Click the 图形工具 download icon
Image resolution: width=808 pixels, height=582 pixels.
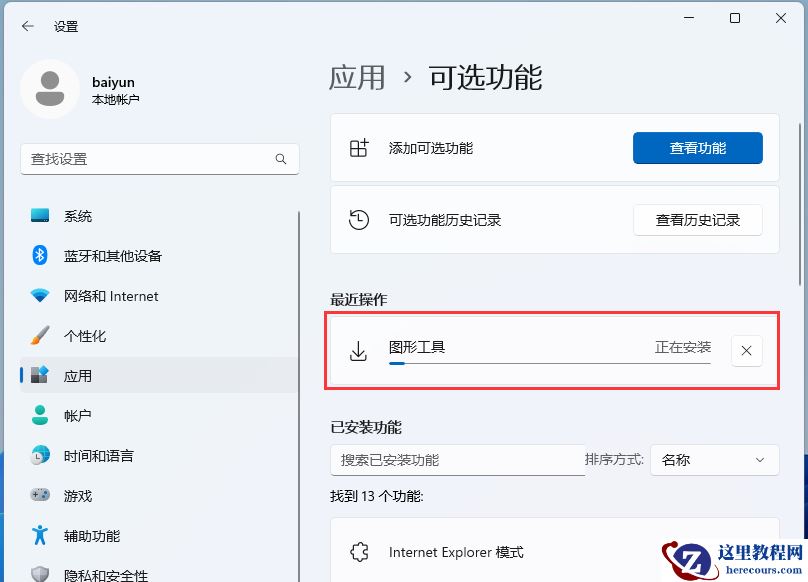click(x=358, y=350)
